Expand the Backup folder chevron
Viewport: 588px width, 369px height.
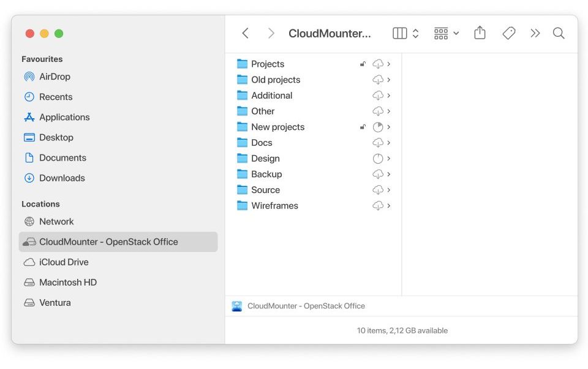pos(389,174)
